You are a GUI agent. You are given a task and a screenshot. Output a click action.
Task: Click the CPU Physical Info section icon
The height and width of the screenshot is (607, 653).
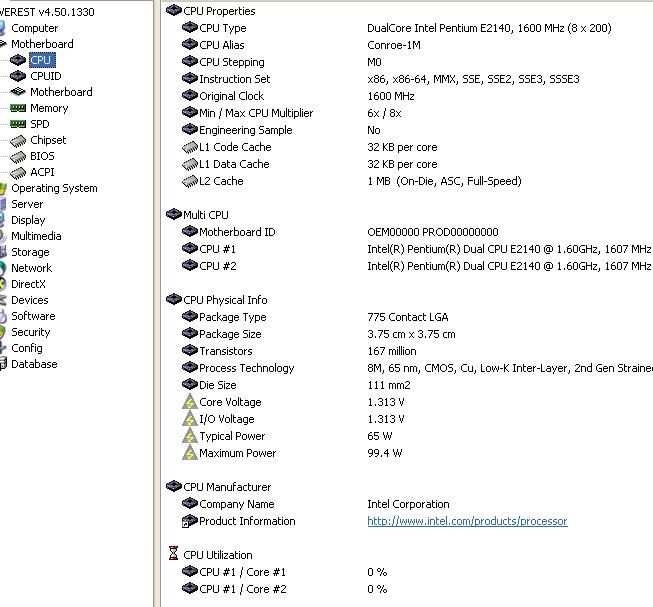point(174,299)
